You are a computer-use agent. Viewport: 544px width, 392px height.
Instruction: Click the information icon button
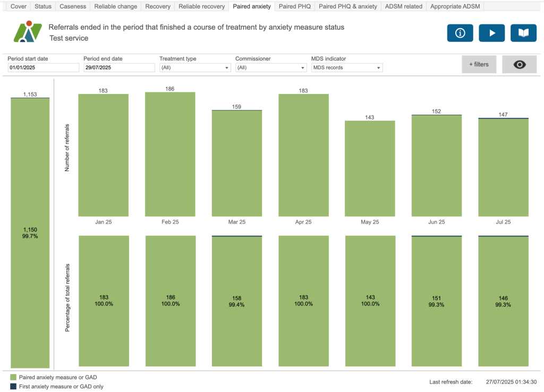[x=460, y=33]
